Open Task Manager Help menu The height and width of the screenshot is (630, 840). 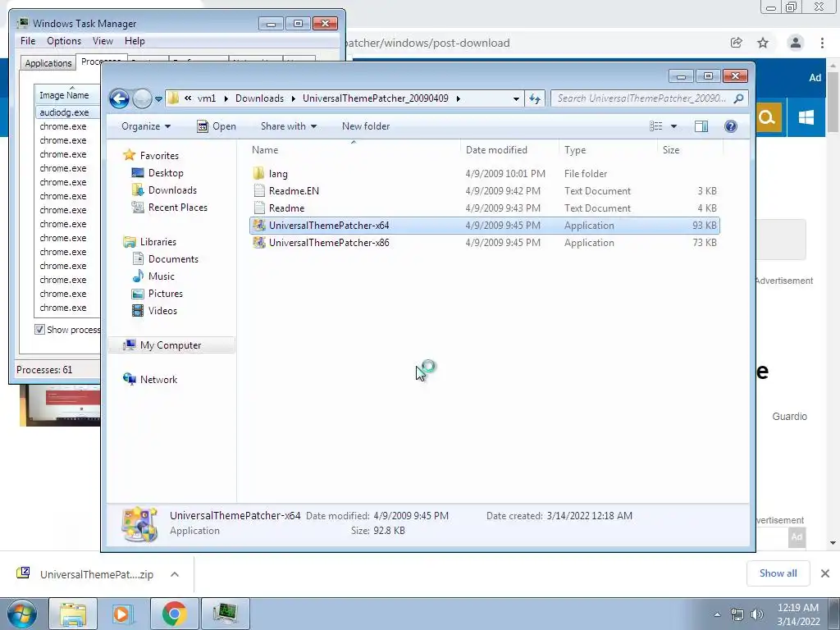pos(135,41)
